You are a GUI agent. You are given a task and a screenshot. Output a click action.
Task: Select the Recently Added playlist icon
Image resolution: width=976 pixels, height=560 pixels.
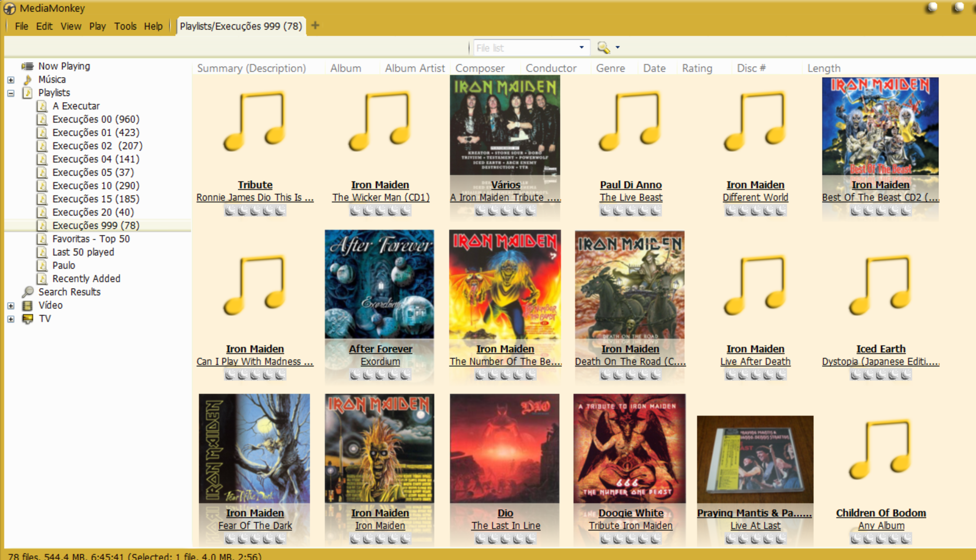click(42, 279)
